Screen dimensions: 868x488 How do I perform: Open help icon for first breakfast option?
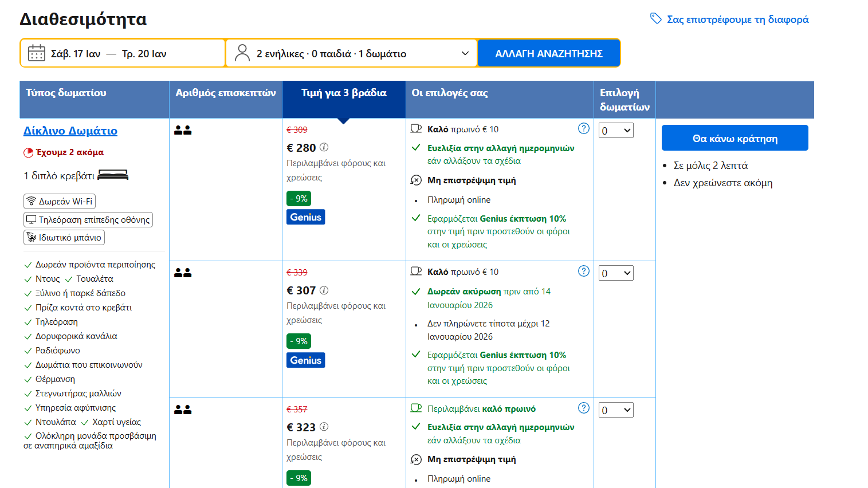coord(583,129)
